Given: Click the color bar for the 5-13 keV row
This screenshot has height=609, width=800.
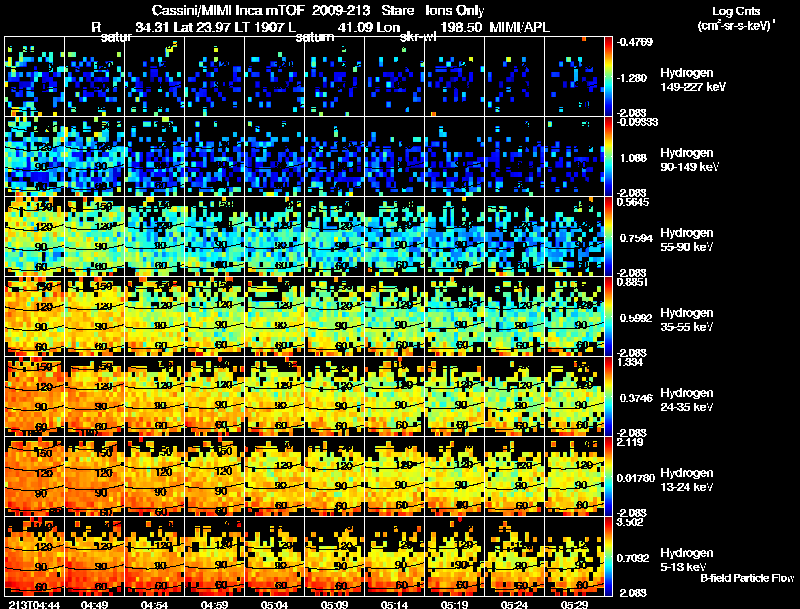Looking at the screenshot, I should click(x=608, y=556).
